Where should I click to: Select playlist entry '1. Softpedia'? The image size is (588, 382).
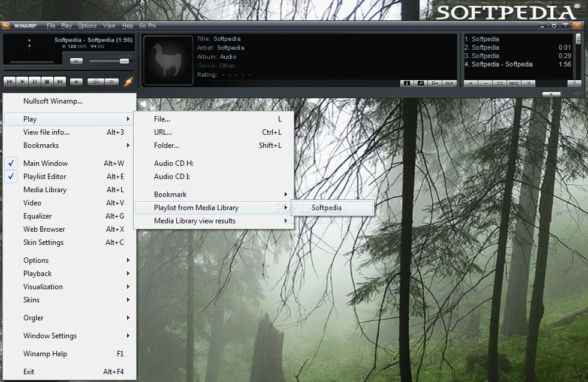click(x=517, y=39)
